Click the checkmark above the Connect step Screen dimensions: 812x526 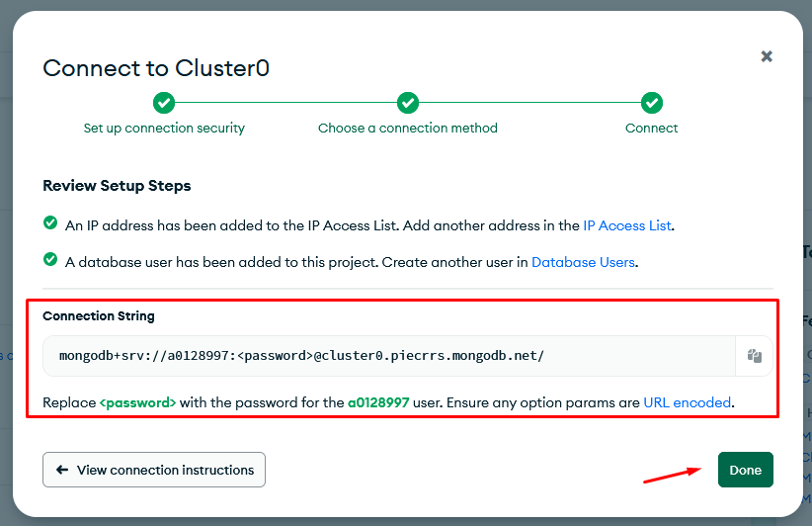(x=652, y=103)
